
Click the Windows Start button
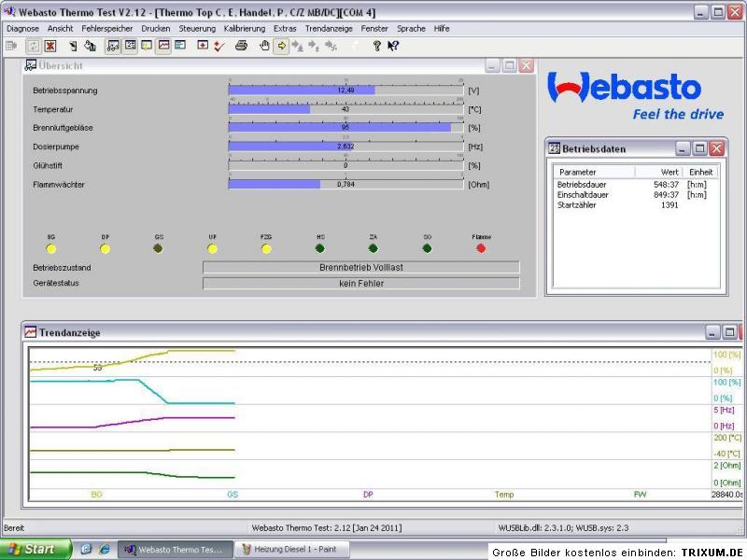(34, 550)
